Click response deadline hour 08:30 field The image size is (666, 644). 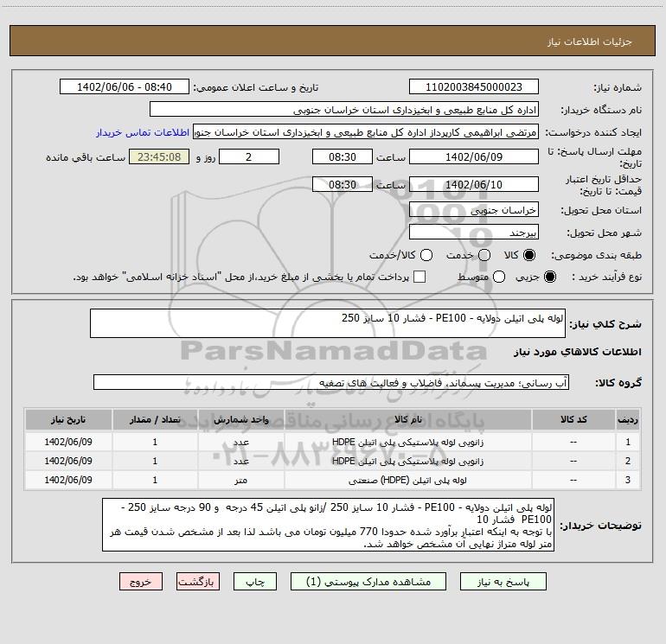click(x=343, y=156)
